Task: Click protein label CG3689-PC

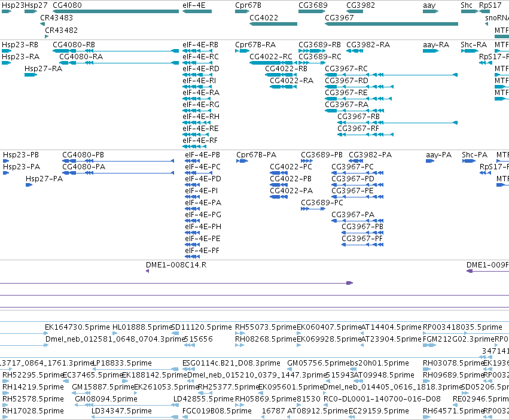Action: click(x=322, y=203)
